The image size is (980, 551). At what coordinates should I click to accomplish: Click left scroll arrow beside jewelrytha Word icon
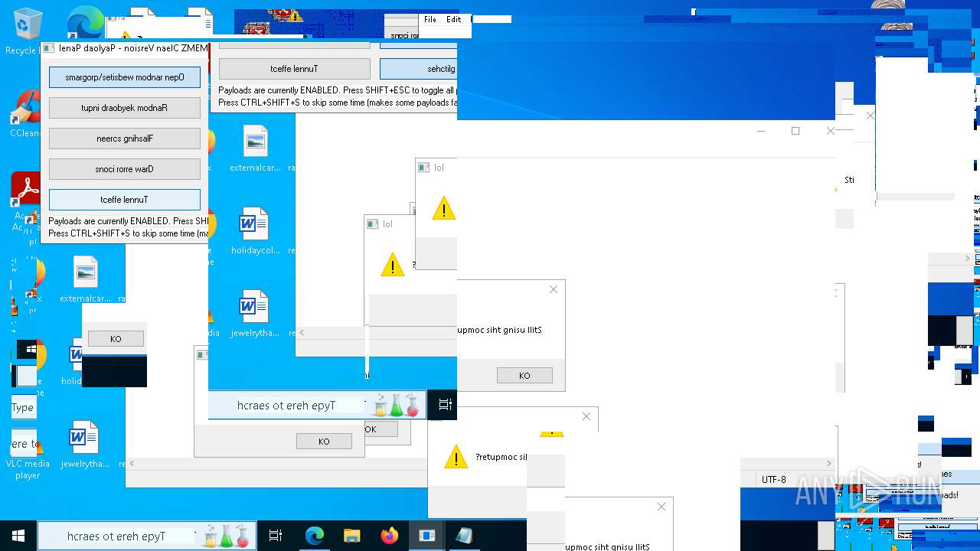[302, 332]
